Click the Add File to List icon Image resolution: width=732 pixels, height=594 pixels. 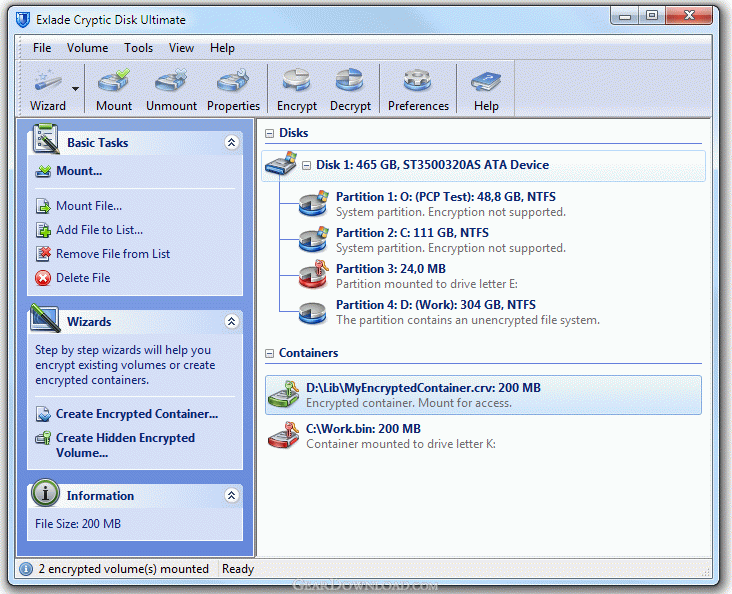(43, 230)
